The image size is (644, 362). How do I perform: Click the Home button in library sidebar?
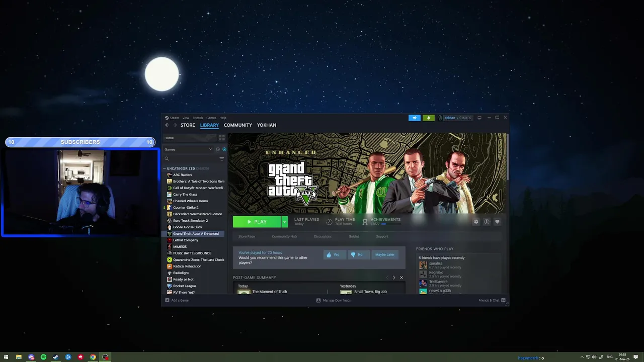pyautogui.click(x=190, y=138)
